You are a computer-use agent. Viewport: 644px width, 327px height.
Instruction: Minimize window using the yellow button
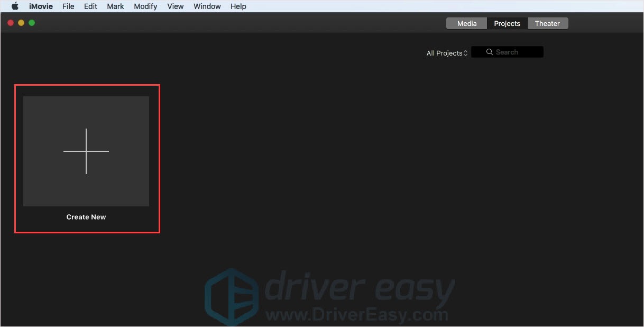click(x=21, y=23)
